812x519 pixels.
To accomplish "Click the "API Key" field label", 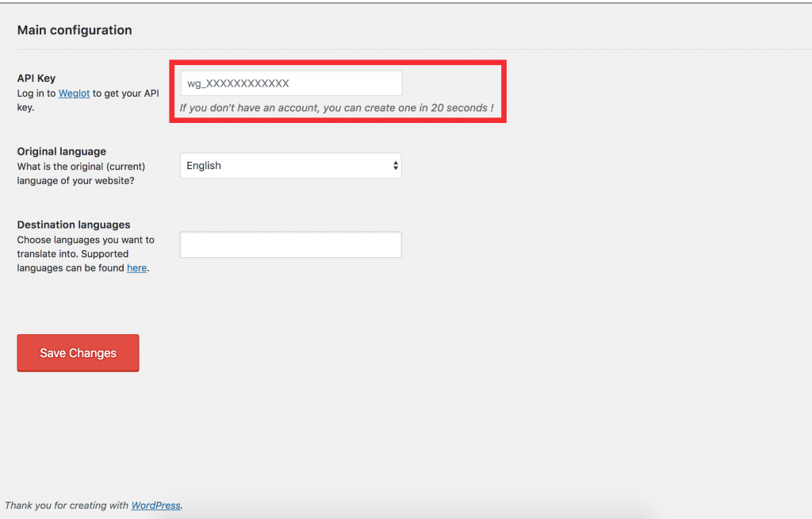I will [36, 79].
